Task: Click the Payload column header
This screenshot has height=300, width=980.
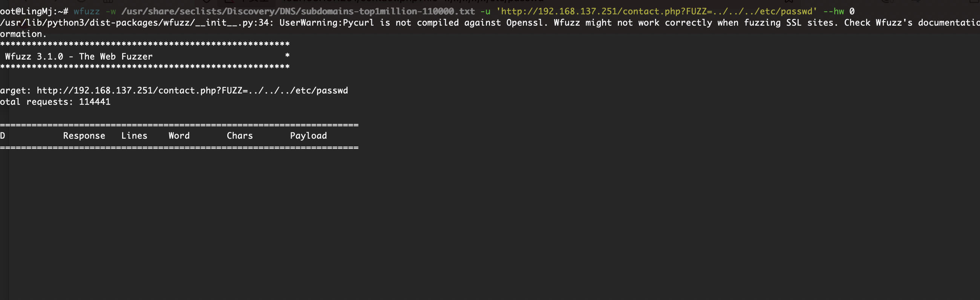Action: [x=308, y=136]
